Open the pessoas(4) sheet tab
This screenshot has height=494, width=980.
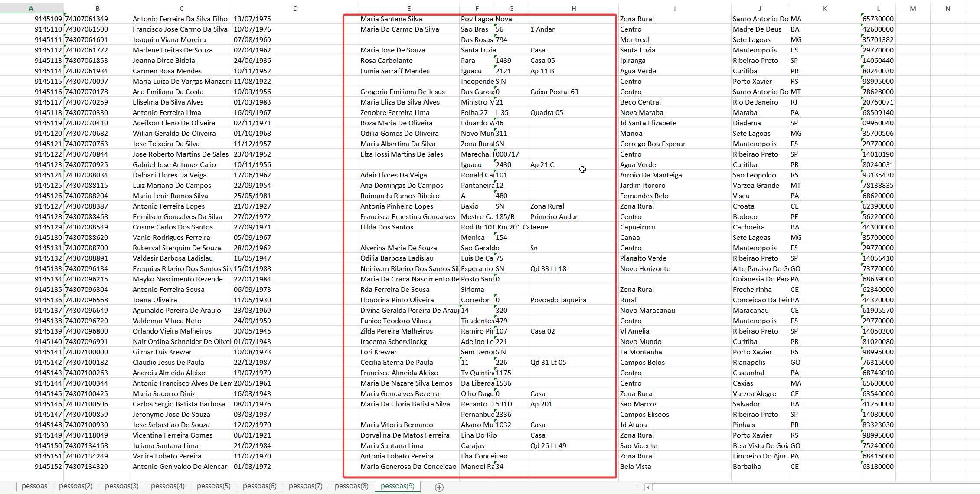168,486
